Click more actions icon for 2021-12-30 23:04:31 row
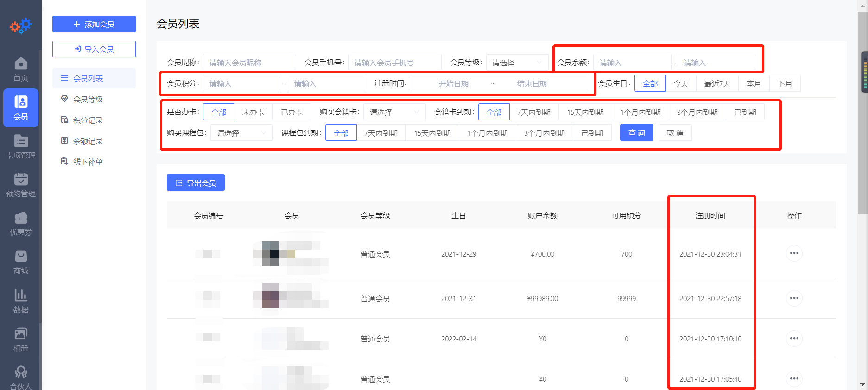868x390 pixels. tap(794, 253)
